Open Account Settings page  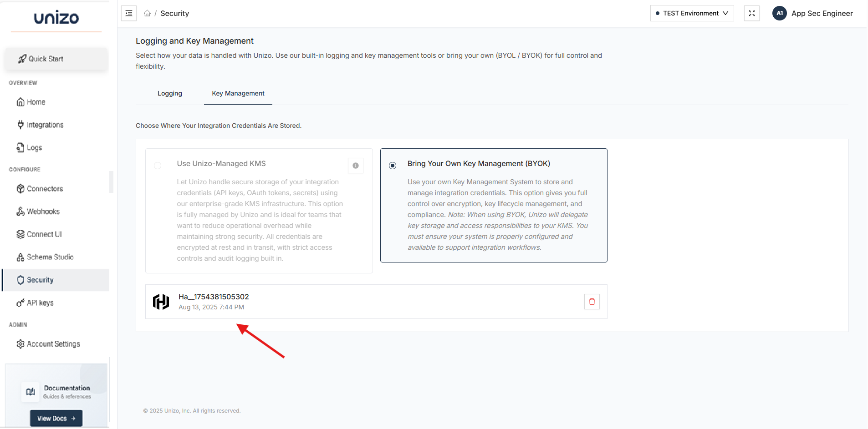(x=56, y=344)
